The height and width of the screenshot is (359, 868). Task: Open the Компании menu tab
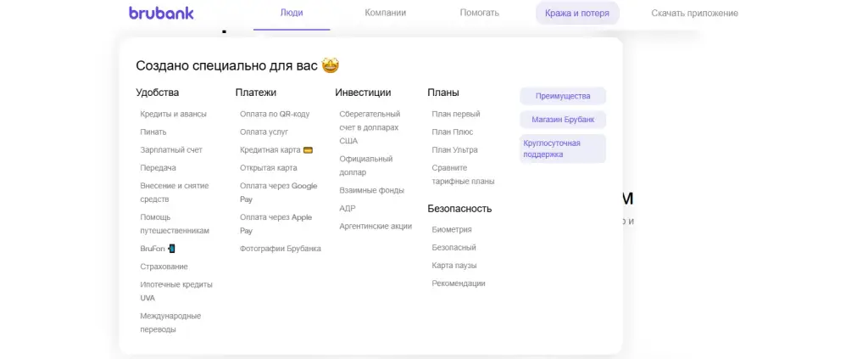click(386, 13)
